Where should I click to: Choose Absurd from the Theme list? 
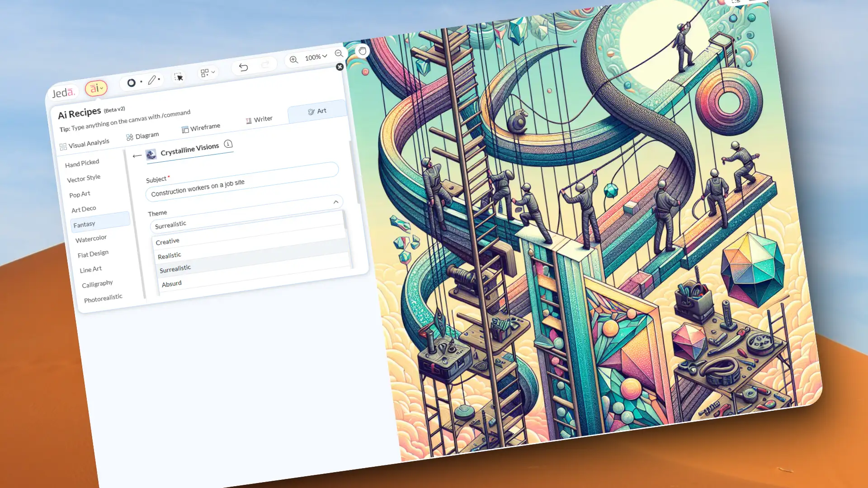pos(172,284)
